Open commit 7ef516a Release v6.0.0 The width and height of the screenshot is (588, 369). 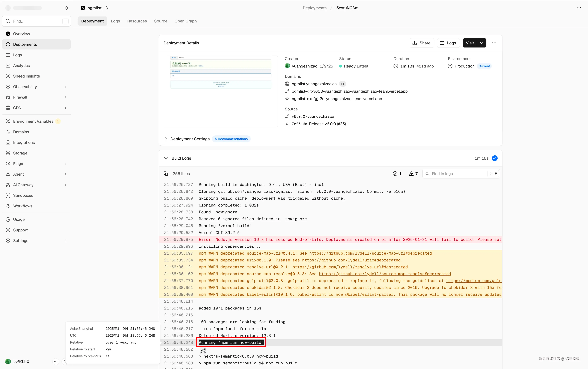pos(319,124)
